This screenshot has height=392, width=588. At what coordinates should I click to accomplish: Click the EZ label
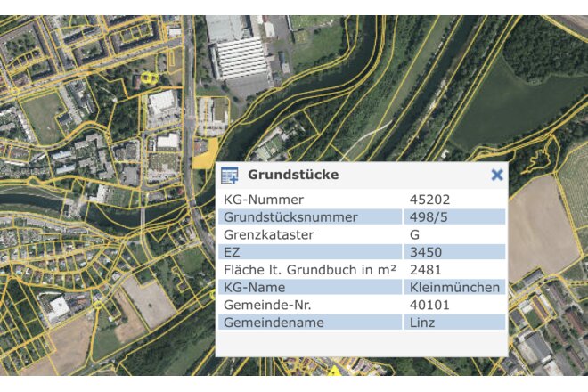pyautogui.click(x=232, y=252)
